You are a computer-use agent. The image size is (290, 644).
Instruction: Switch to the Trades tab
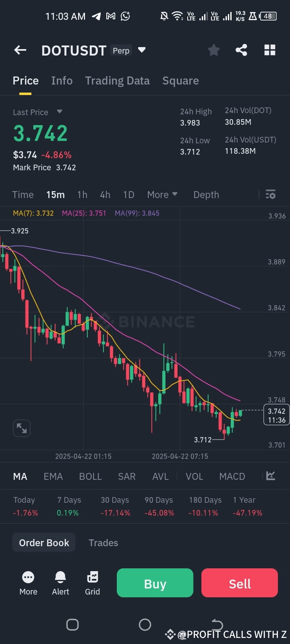(103, 543)
